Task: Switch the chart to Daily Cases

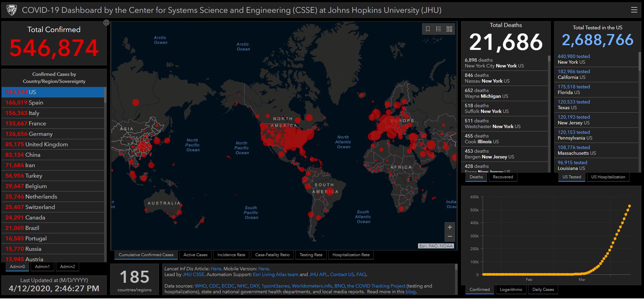Action: point(543,290)
